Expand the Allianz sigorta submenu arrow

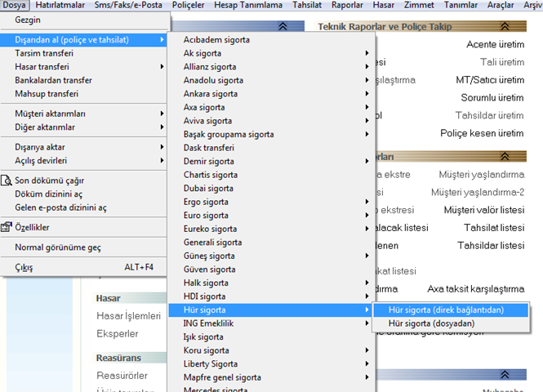[x=367, y=66]
